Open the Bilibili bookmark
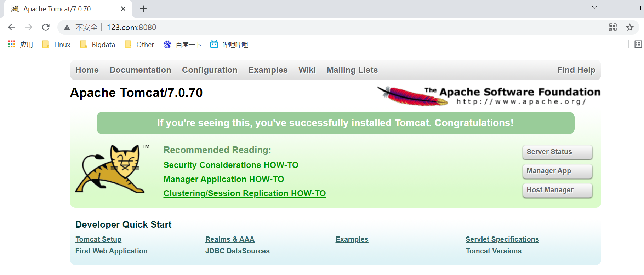644x275 pixels. [229, 45]
